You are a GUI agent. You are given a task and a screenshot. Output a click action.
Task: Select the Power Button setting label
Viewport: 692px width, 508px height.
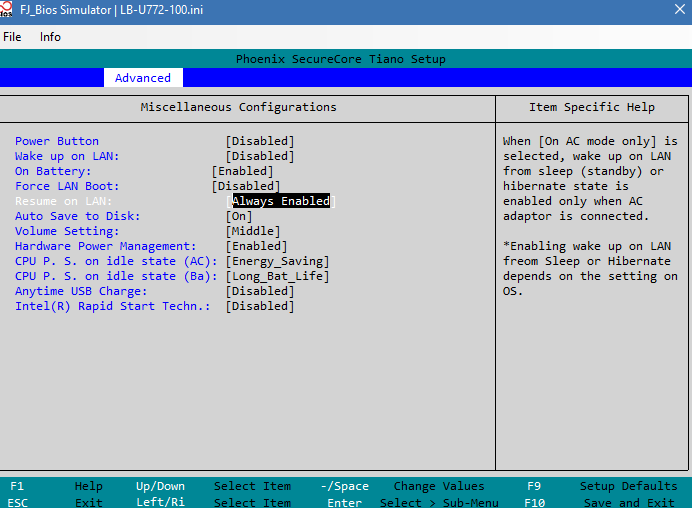(57, 141)
